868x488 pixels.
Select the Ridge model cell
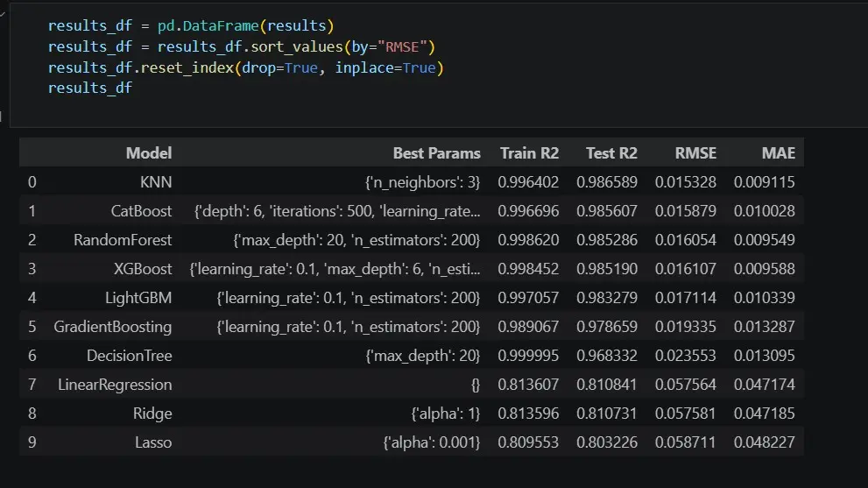pos(152,414)
